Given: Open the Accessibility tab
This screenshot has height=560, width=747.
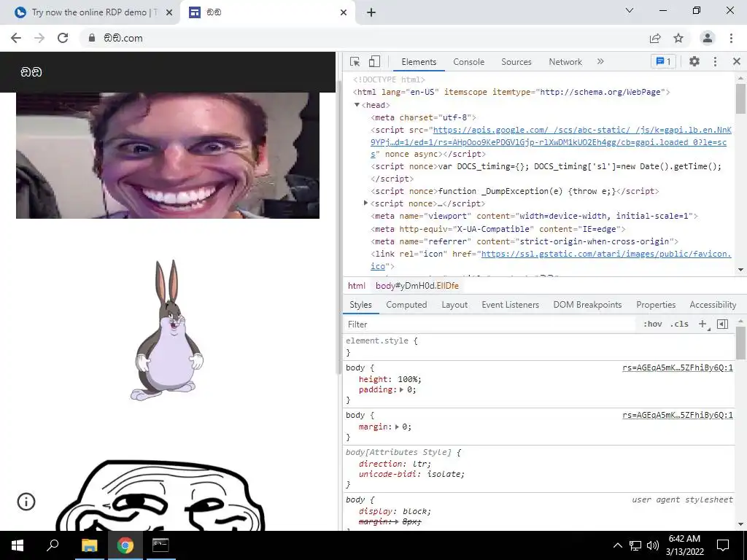Looking at the screenshot, I should click(713, 305).
